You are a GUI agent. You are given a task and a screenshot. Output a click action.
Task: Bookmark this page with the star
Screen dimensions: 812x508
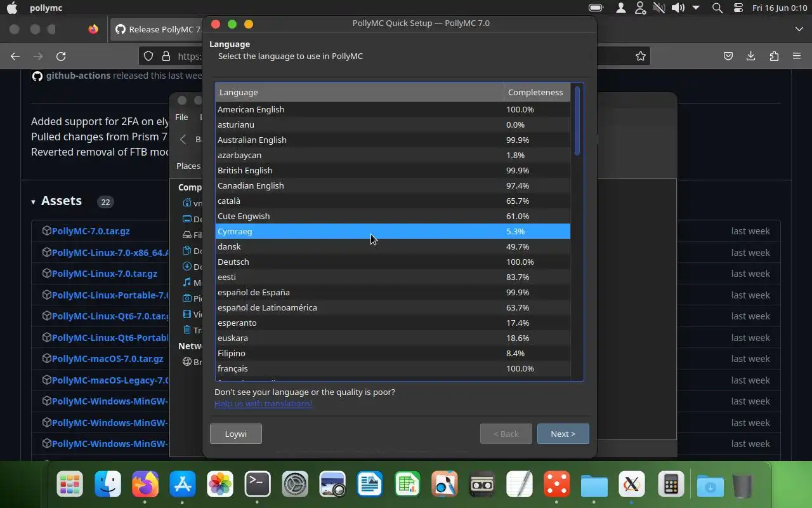coord(641,56)
